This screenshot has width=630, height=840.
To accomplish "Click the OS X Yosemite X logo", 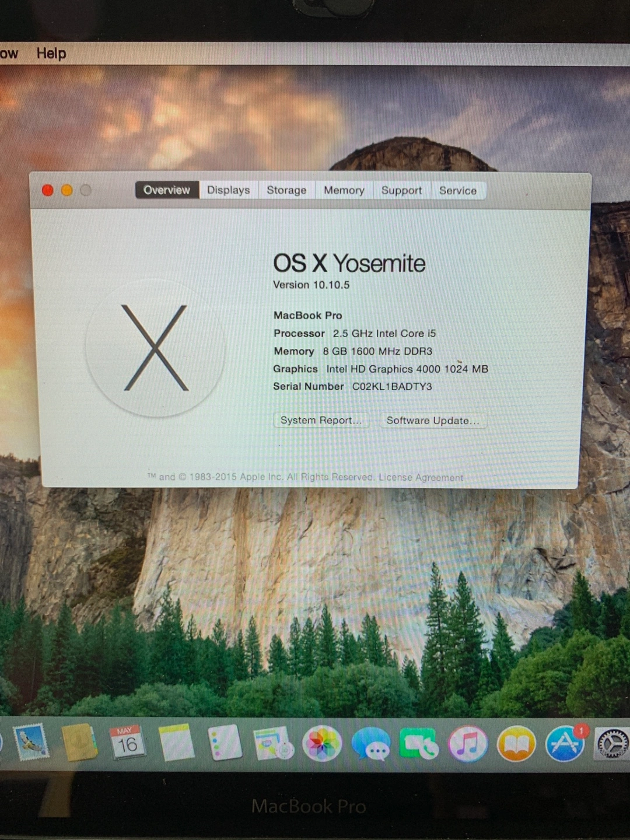I will [x=155, y=348].
